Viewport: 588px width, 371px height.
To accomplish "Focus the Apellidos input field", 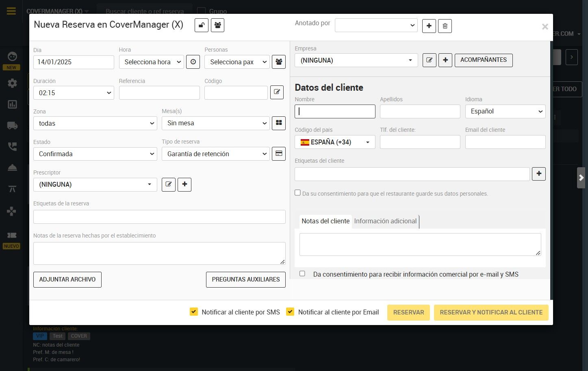I will pyautogui.click(x=420, y=111).
